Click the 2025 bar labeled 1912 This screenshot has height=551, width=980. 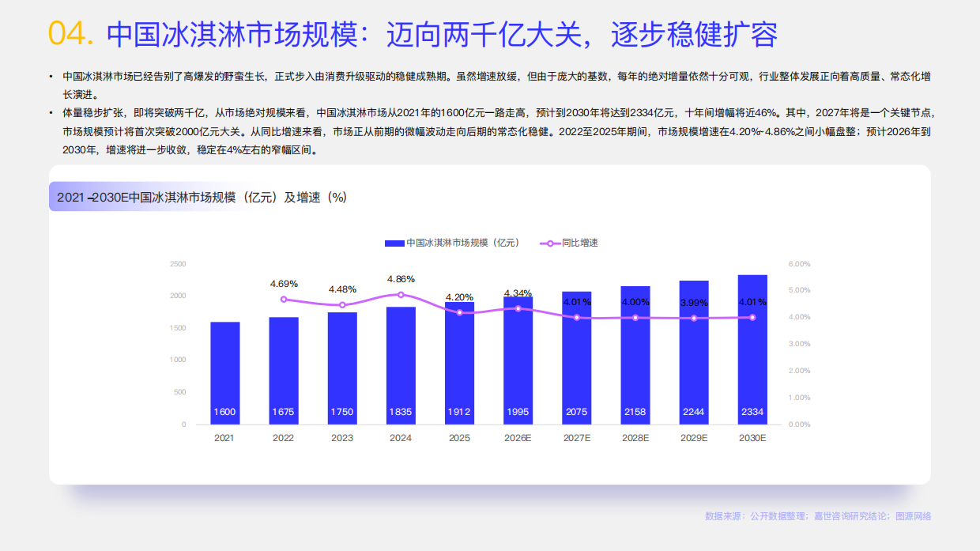point(459,363)
